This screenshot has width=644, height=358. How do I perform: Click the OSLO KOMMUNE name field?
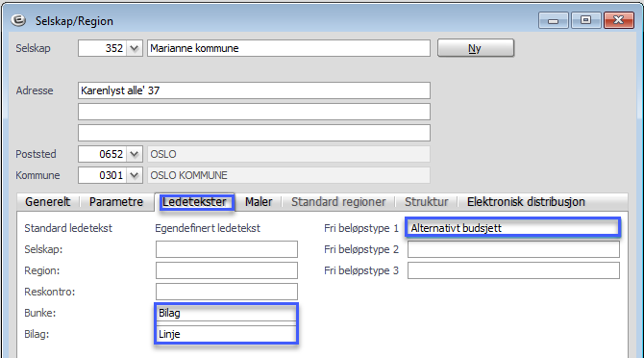[x=288, y=175]
